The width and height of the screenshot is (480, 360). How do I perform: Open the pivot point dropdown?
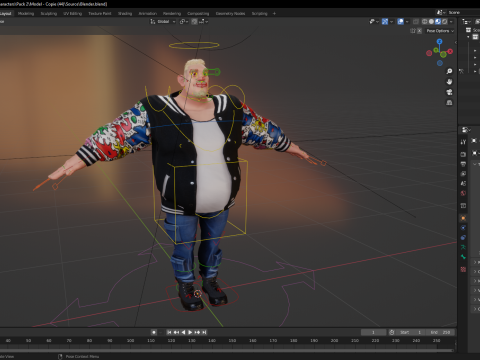pyautogui.click(x=184, y=21)
